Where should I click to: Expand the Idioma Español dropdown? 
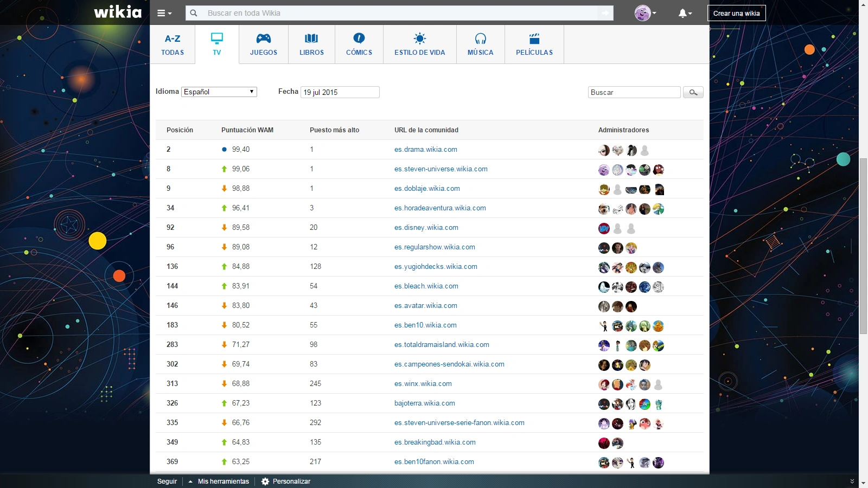click(x=219, y=92)
